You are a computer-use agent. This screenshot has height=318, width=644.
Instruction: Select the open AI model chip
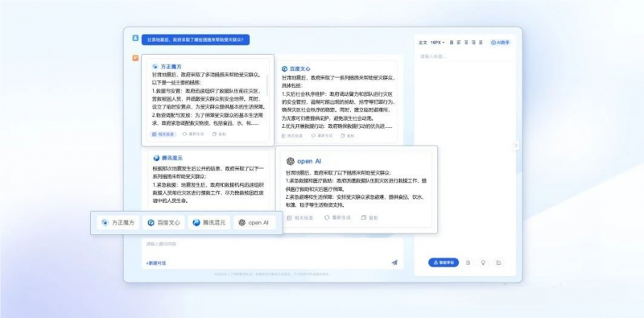click(x=254, y=223)
